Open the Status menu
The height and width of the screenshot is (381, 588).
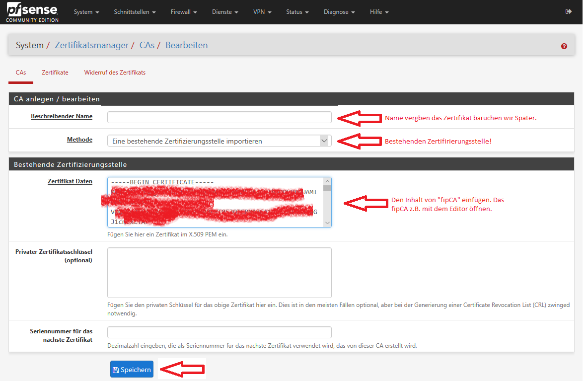[297, 12]
